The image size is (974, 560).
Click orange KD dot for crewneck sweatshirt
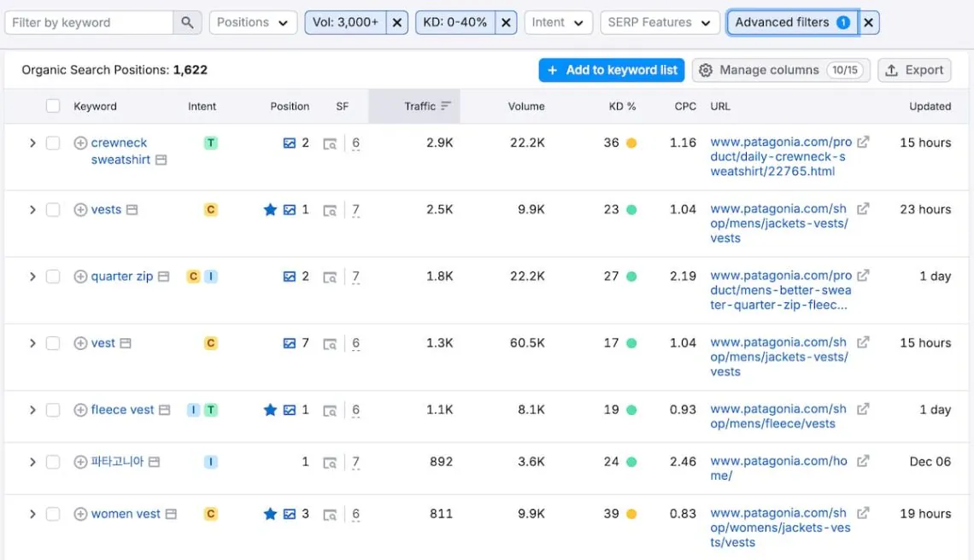point(631,143)
